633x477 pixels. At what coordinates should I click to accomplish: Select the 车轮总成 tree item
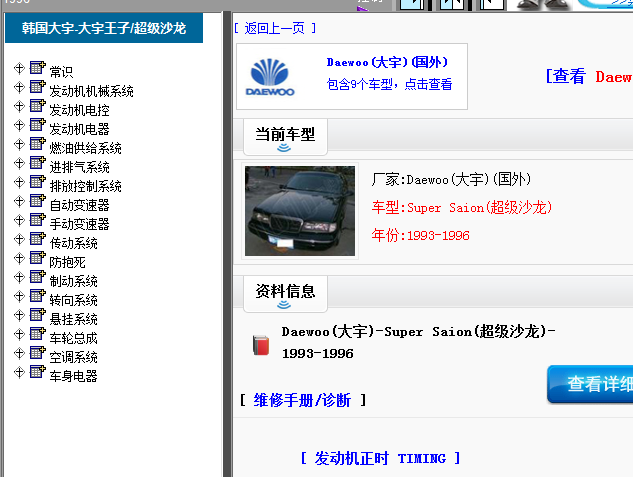click(73, 338)
